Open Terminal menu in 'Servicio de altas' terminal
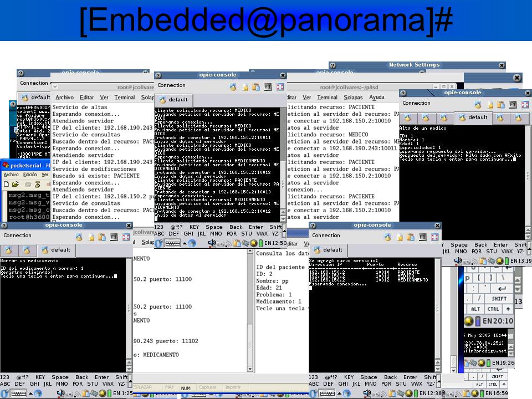This screenshot has width=532, height=399. point(125,98)
